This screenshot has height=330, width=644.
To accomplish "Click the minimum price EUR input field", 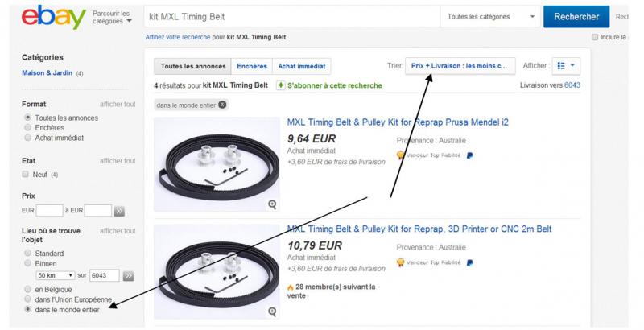I will click(x=49, y=211).
